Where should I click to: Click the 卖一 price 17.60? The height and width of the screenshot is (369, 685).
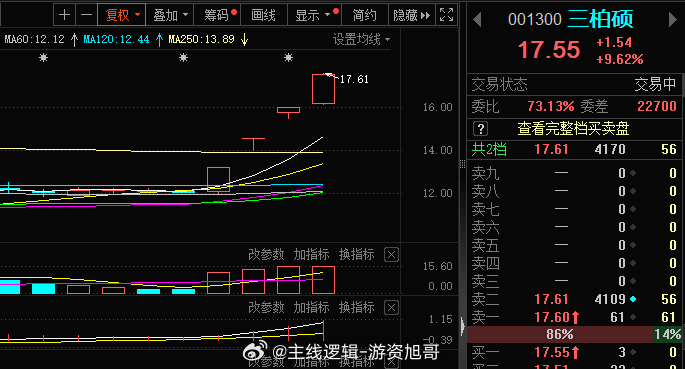click(551, 317)
